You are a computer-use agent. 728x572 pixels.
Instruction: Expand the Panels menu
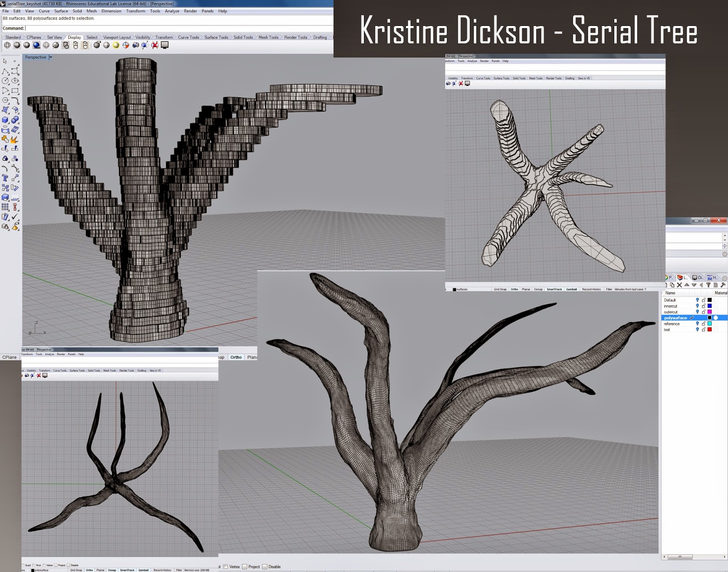click(x=207, y=11)
